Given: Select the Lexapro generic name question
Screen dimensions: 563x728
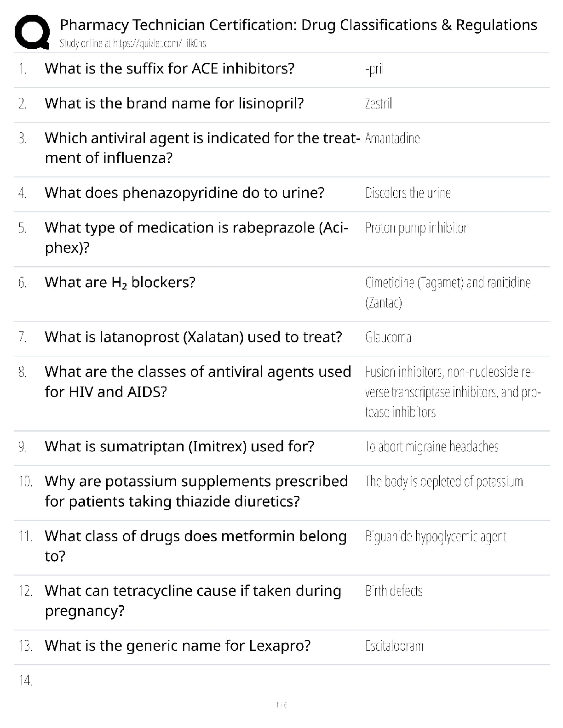Looking at the screenshot, I should coord(178,646).
